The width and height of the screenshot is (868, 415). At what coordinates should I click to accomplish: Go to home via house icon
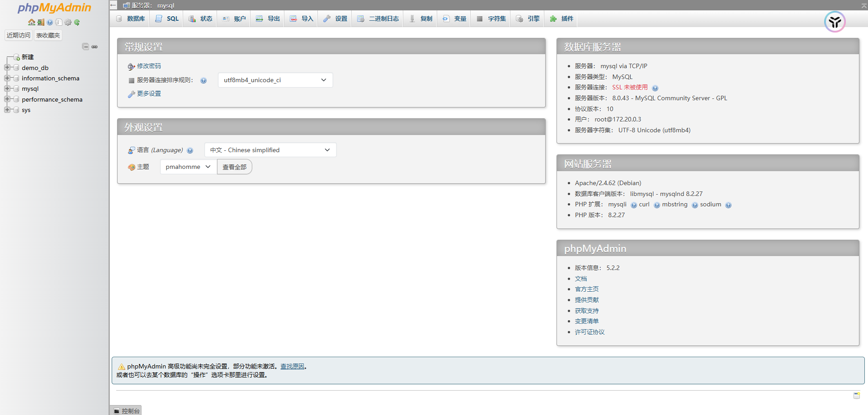coord(32,22)
